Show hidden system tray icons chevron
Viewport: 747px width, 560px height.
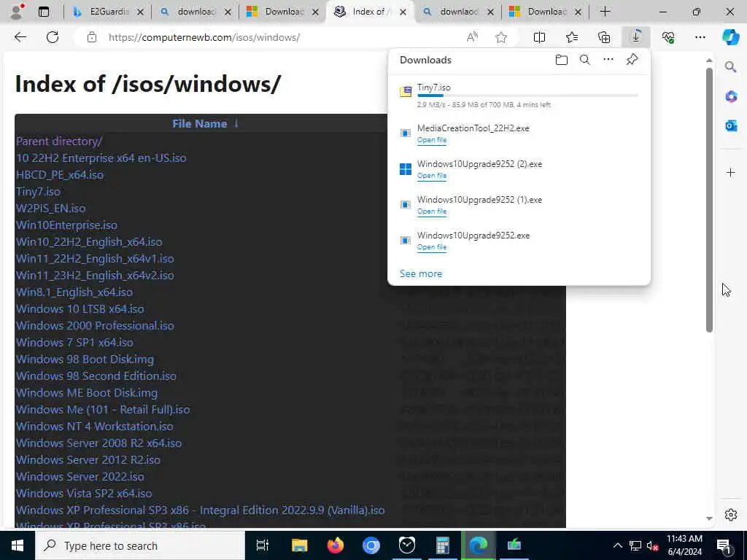pyautogui.click(x=617, y=545)
